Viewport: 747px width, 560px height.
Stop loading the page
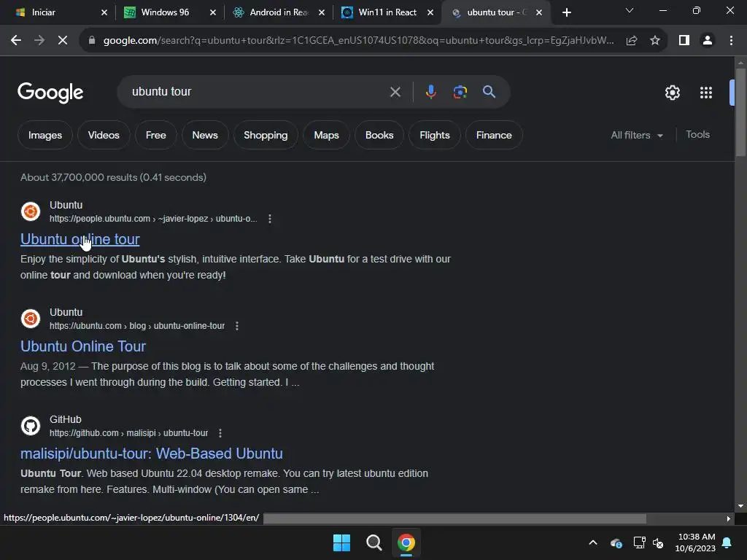click(63, 41)
